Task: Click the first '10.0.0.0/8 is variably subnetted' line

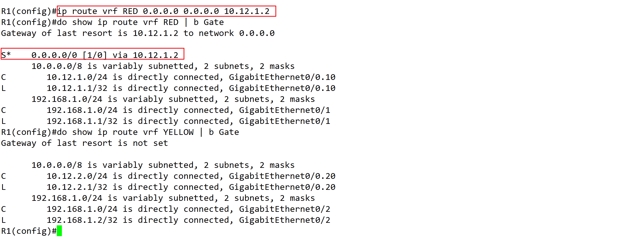Action: [x=163, y=66]
